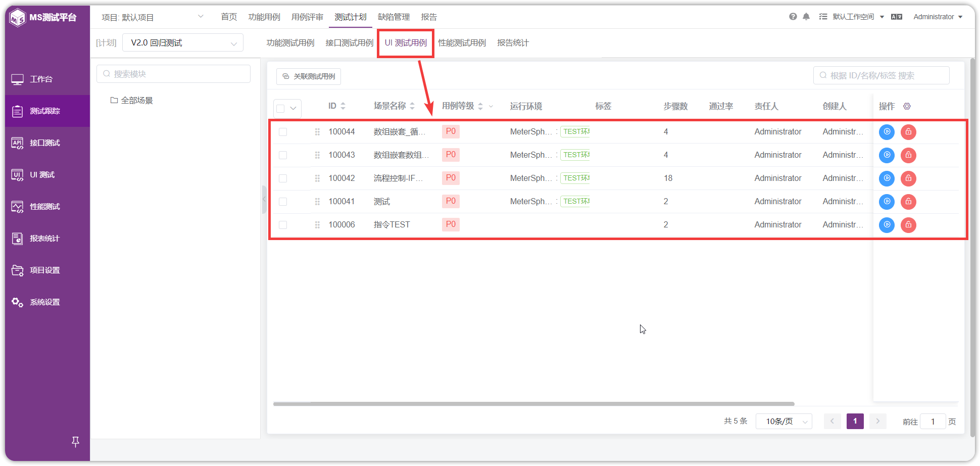Image resolution: width=980 pixels, height=466 pixels.
Task: Open table column settings gear
Action: (907, 106)
